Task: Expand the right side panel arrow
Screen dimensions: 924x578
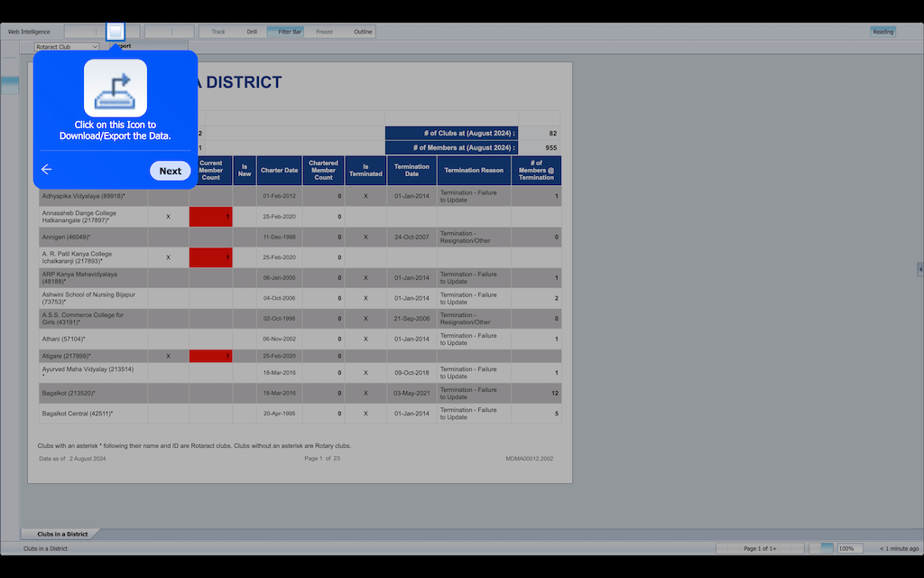Action: pyautogui.click(x=919, y=269)
